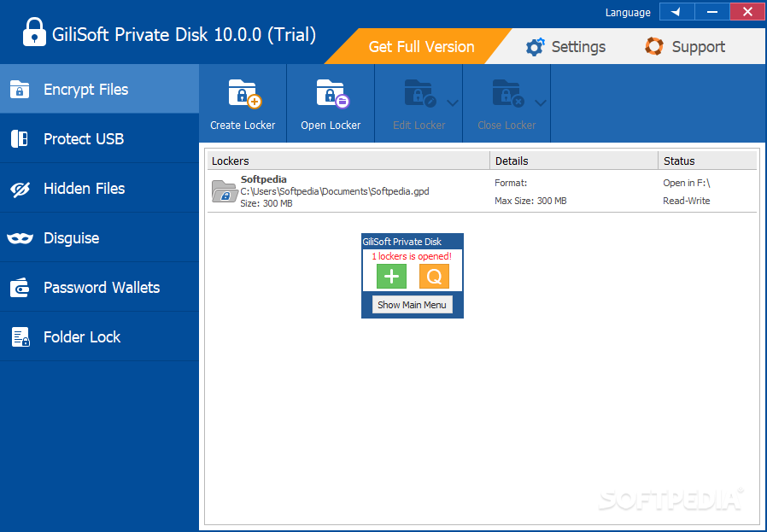
Task: Click the "Max Size: 300 MB" detail
Action: [x=530, y=201]
